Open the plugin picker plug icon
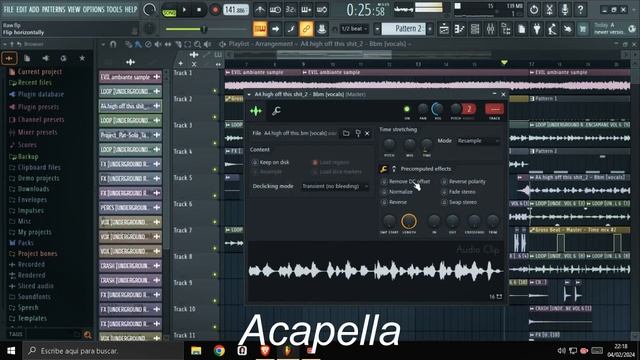The width and height of the screenshot is (640, 360). pos(537,29)
